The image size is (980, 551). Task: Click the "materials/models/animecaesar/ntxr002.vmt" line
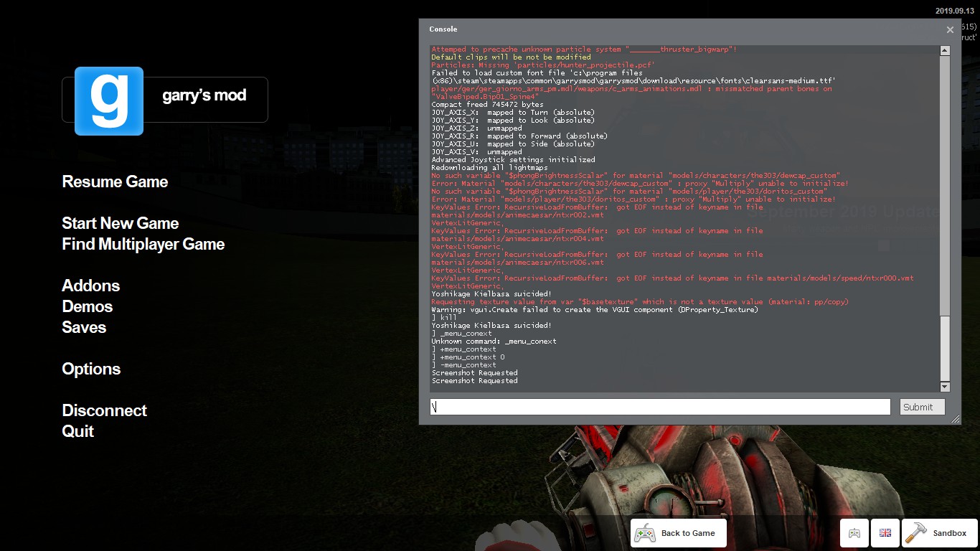point(517,215)
